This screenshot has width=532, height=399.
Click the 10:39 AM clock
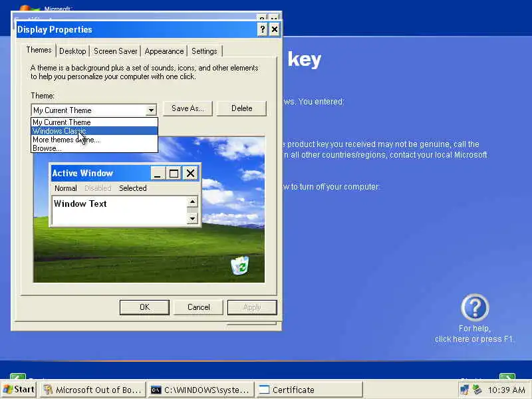pos(506,390)
